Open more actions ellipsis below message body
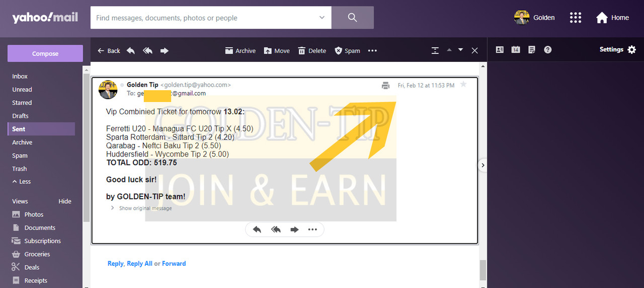Screen dimensions: 644x288 [312, 230]
